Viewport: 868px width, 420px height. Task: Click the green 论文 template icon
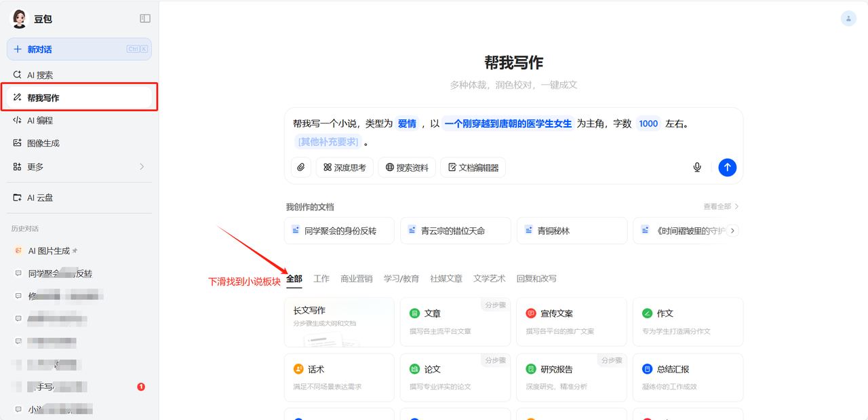point(414,369)
